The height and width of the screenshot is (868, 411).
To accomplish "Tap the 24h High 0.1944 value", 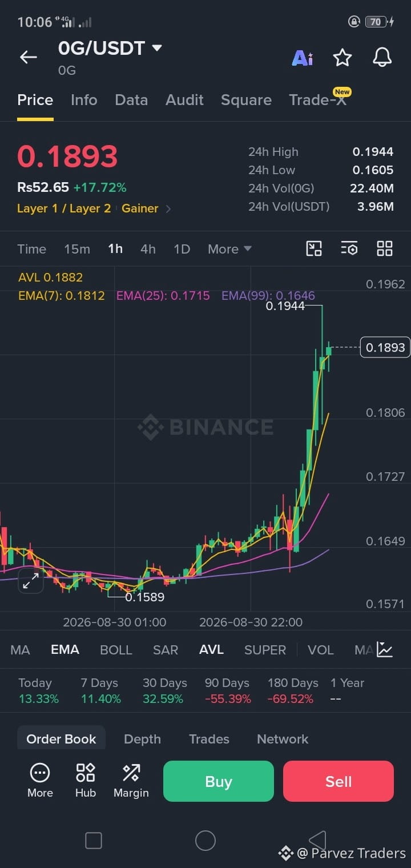I will pos(373,152).
